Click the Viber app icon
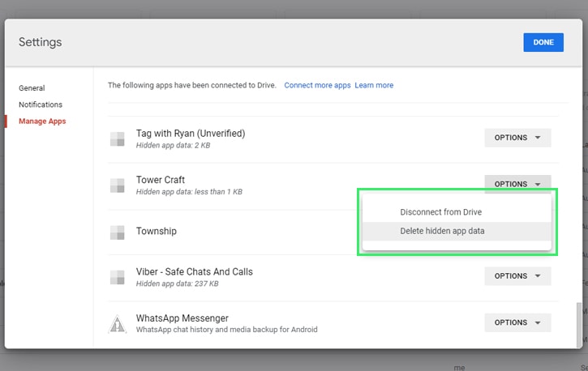 click(117, 277)
